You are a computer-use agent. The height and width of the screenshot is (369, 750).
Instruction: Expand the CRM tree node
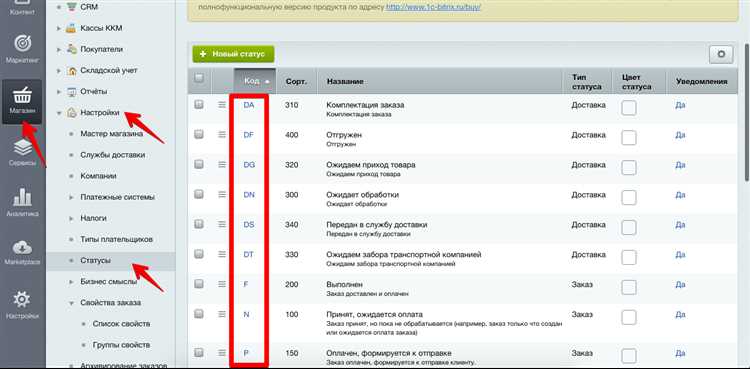coord(59,7)
